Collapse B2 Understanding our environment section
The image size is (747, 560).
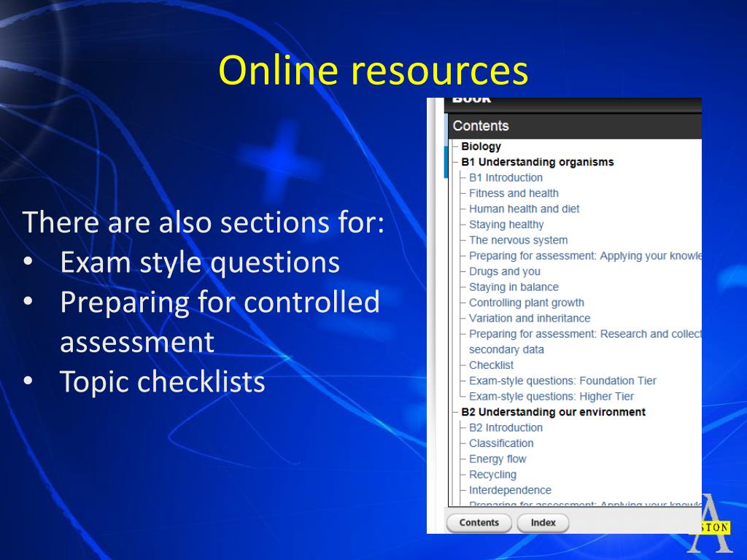click(553, 412)
